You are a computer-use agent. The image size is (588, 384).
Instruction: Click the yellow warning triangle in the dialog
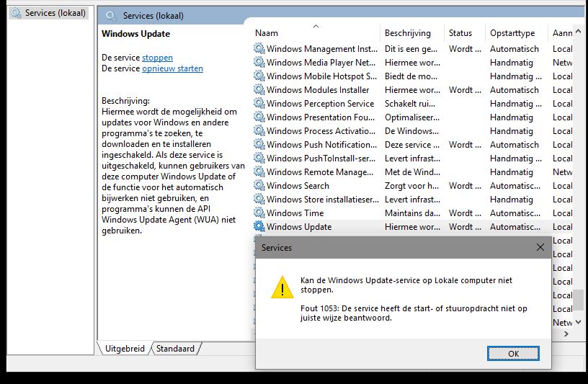click(x=282, y=287)
